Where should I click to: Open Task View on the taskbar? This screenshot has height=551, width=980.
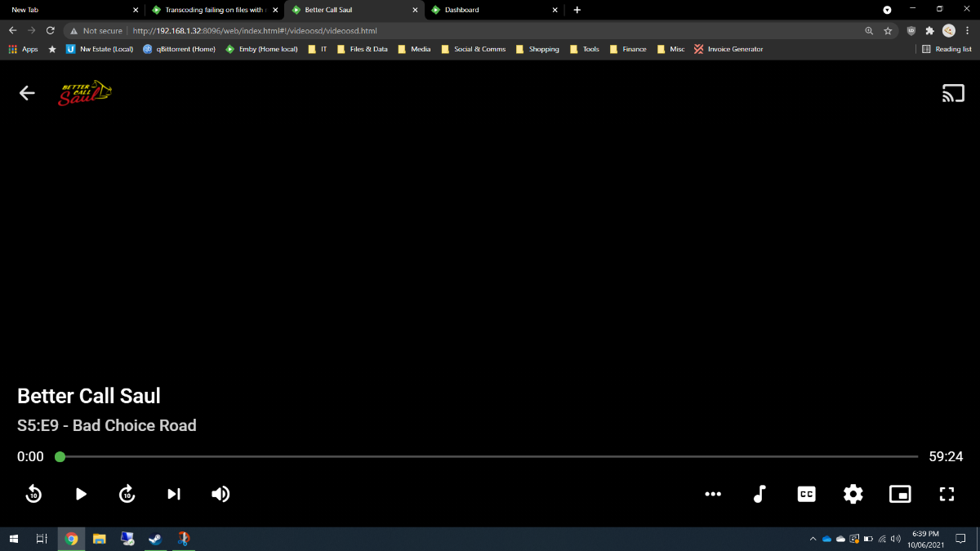click(42, 539)
